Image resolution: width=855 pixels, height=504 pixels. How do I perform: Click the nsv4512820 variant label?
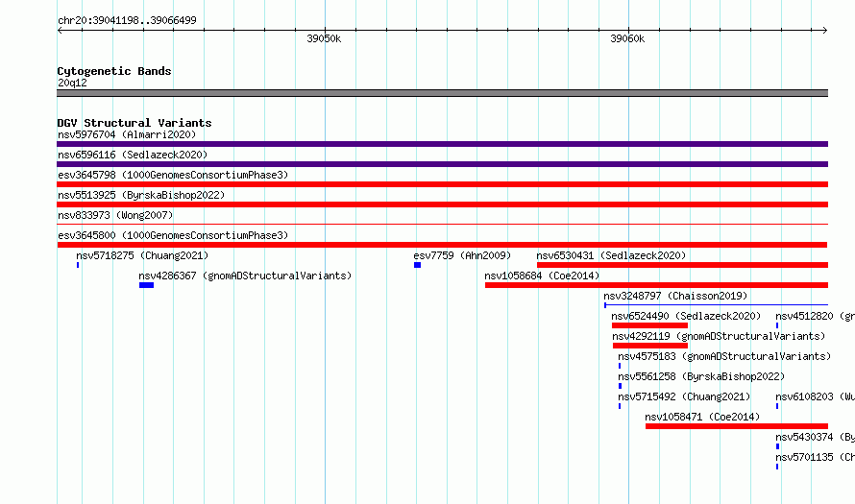(815, 316)
